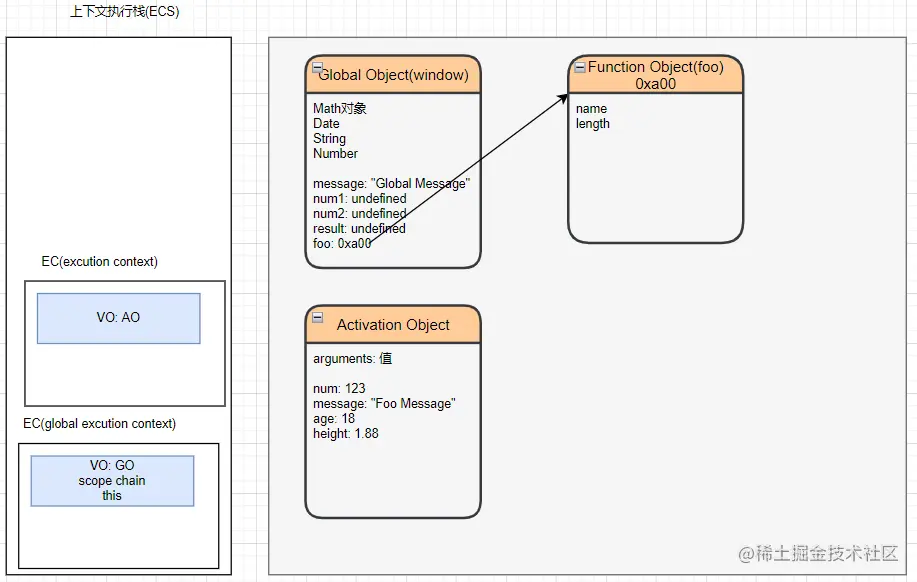The height and width of the screenshot is (582, 917).
Task: Click the Number entry in Global Object
Action: (335, 153)
